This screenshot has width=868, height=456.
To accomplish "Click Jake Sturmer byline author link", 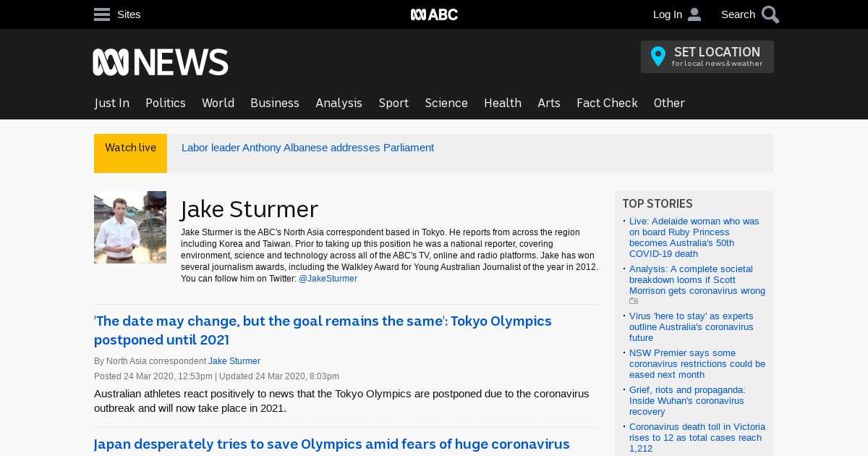I will 234,361.
